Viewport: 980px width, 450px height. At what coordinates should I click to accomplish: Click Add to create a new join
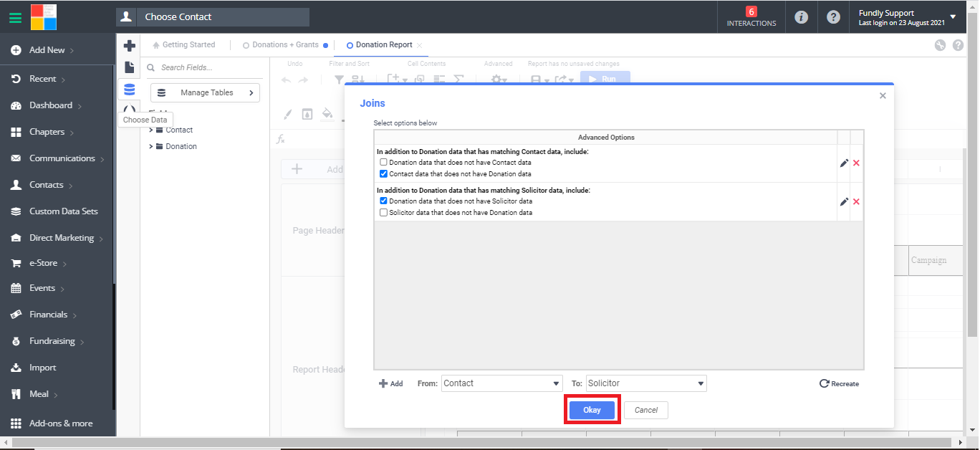pyautogui.click(x=390, y=383)
